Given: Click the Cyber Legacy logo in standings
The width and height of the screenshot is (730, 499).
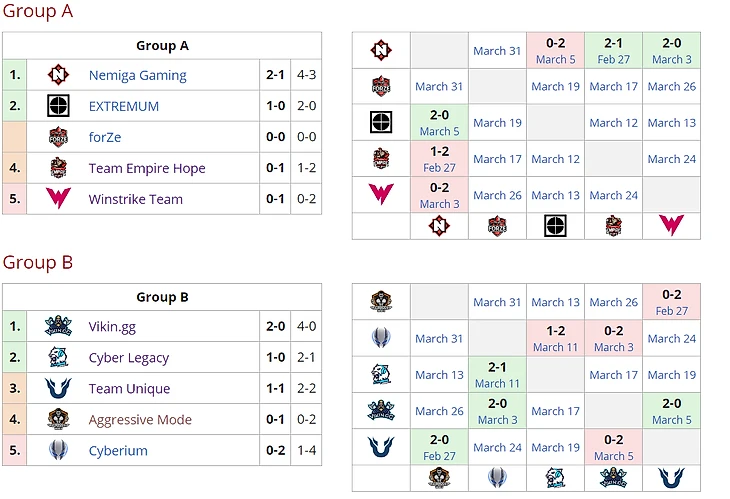Looking at the screenshot, I should point(59,357).
